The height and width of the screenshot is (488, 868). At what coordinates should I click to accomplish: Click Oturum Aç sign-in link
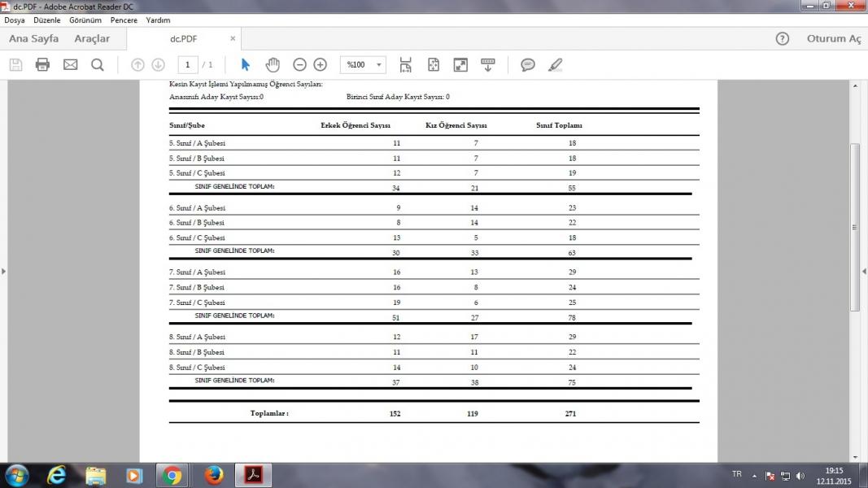(833, 39)
